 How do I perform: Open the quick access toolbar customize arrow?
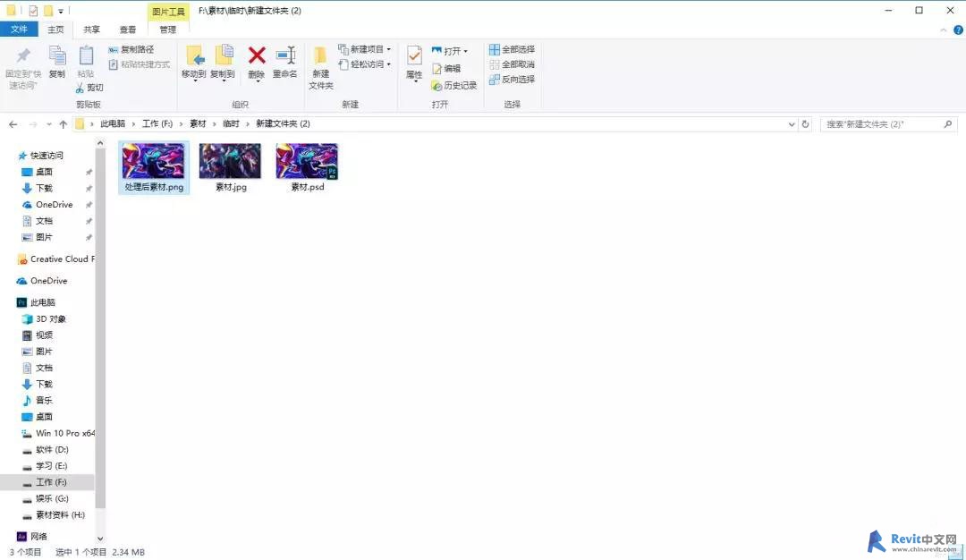point(61,11)
